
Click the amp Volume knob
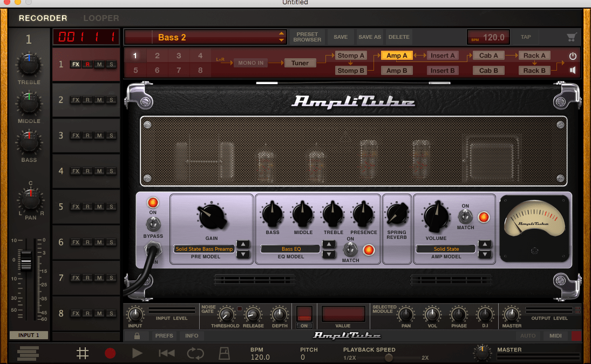[x=436, y=217]
